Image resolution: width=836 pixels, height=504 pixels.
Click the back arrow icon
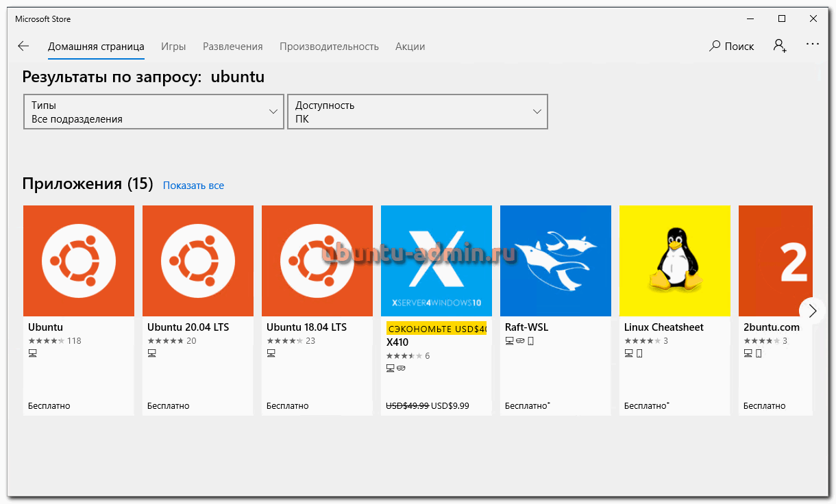pos(23,47)
